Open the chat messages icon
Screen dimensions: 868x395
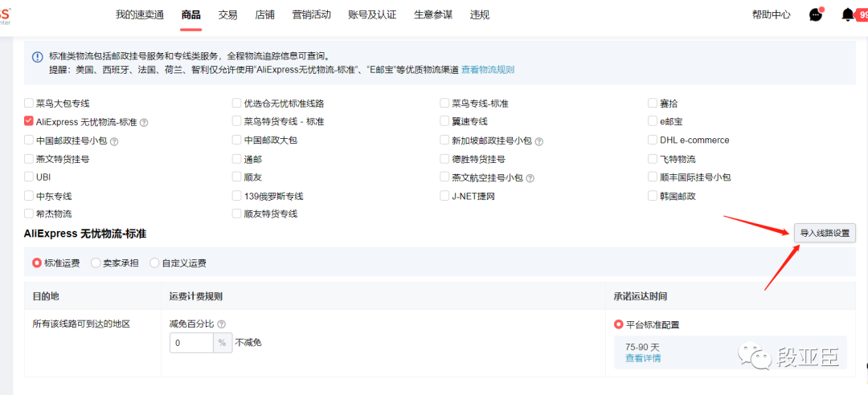click(x=816, y=15)
